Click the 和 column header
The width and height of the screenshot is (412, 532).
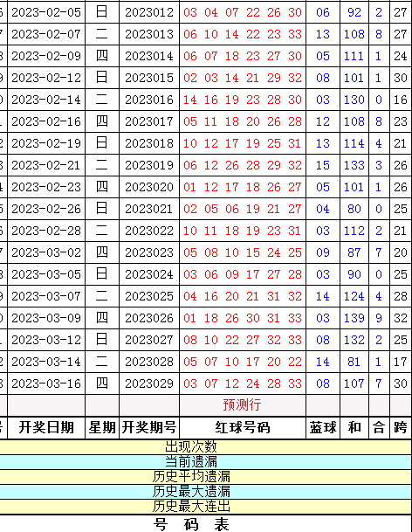click(x=354, y=427)
